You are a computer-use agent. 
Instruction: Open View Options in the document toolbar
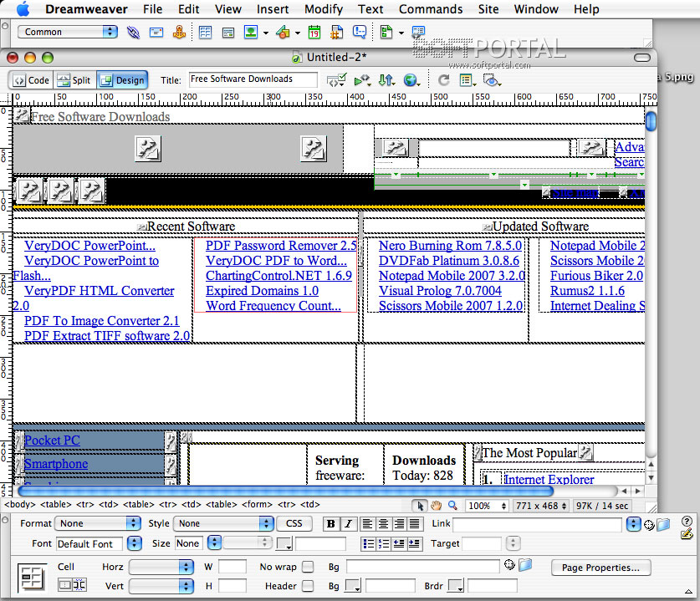(x=468, y=80)
